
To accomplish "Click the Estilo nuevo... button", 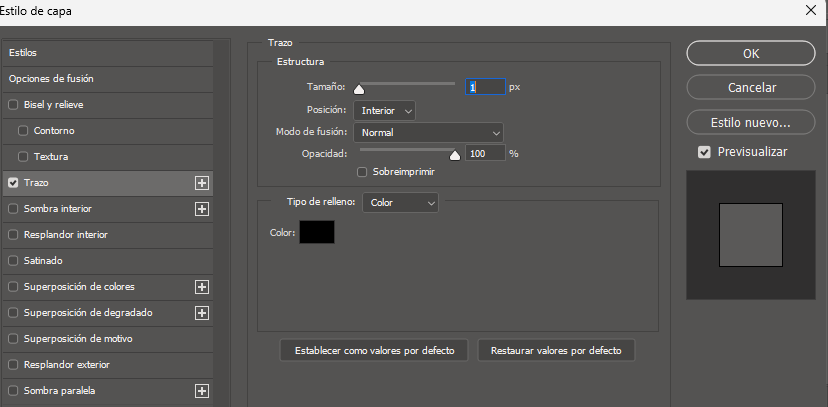I will (751, 122).
